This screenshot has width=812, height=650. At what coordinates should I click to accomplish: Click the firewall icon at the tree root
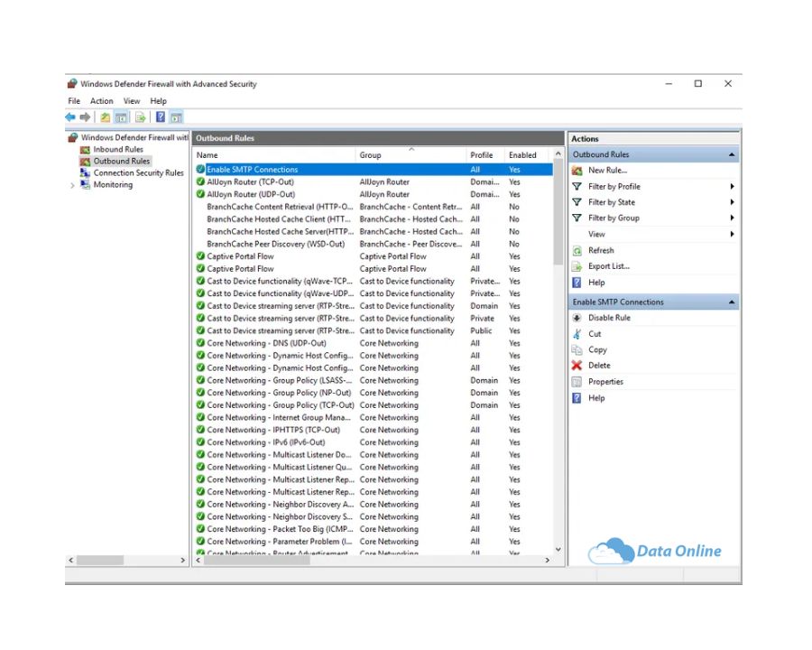(x=73, y=137)
